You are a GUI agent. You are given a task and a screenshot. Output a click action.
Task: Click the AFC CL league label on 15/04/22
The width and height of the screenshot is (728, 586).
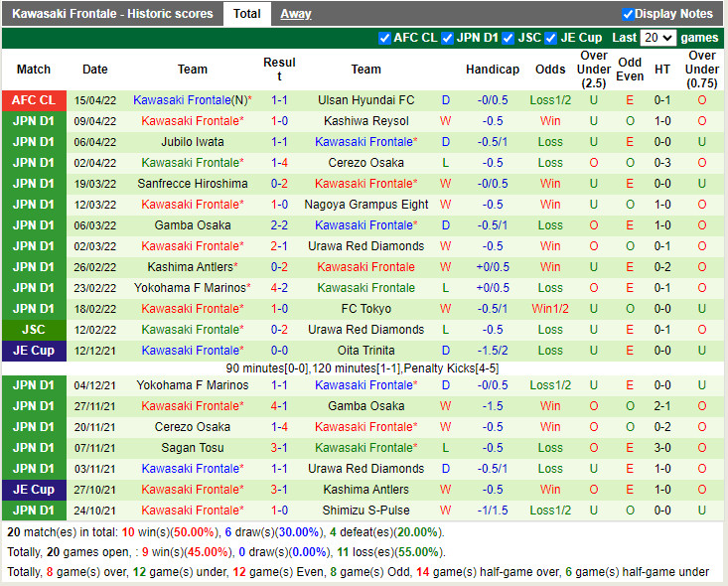[34, 100]
